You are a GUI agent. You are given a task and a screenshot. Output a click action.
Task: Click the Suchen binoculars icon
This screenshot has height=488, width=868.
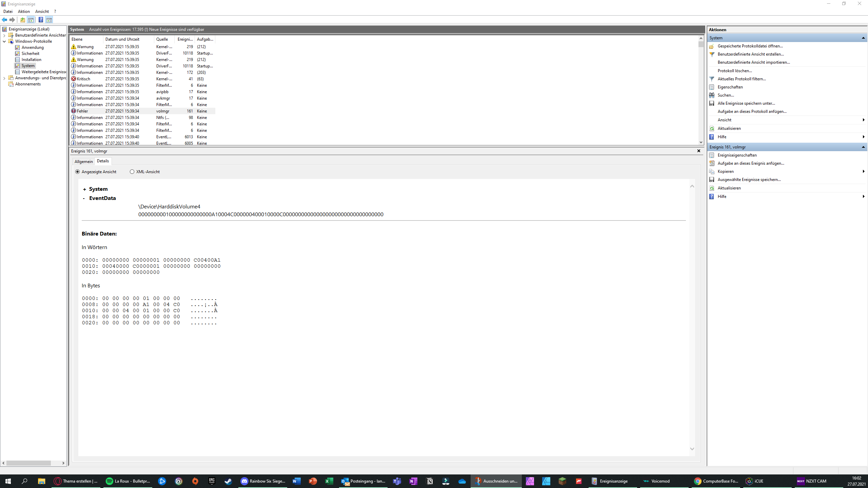[712, 95]
